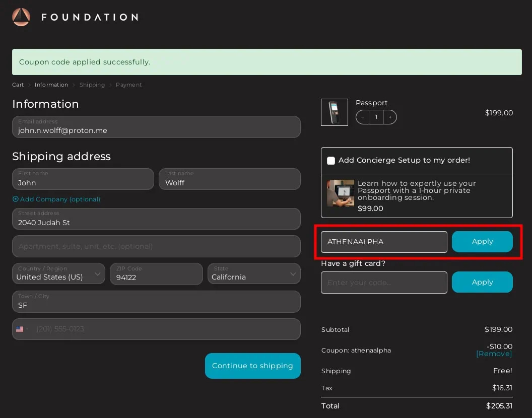This screenshot has height=418, width=532.
Task: Click the plus circle icon beside Add Company
Action: (x=15, y=199)
